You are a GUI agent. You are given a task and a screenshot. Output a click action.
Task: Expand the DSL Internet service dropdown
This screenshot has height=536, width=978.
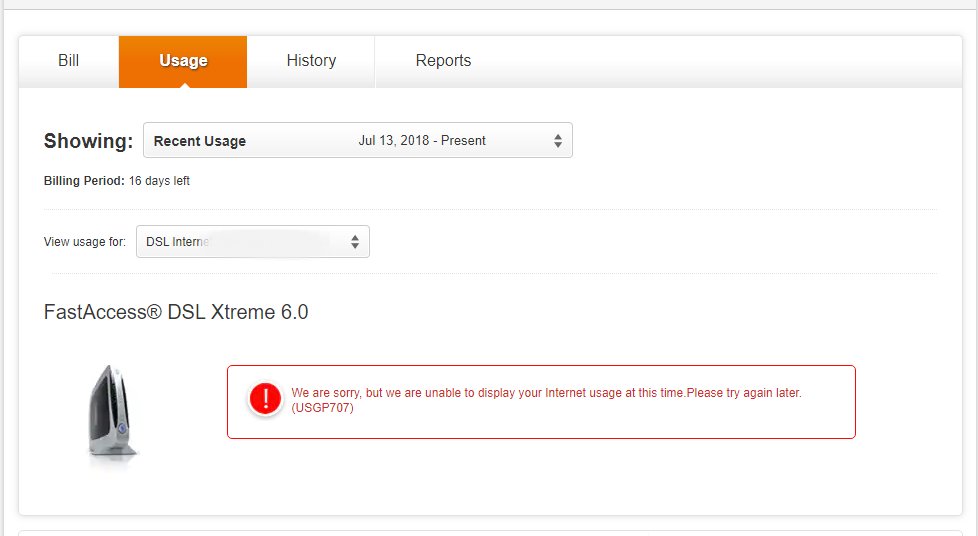click(x=253, y=241)
